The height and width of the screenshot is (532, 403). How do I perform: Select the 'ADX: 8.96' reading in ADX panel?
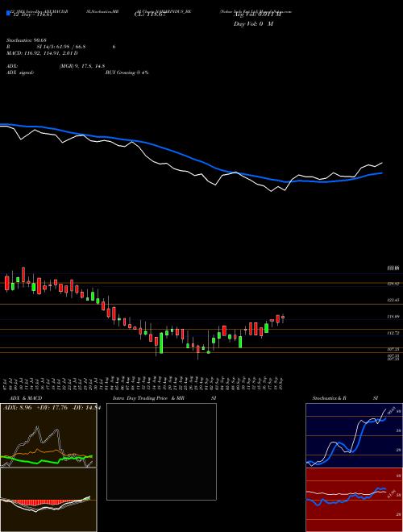(17, 408)
